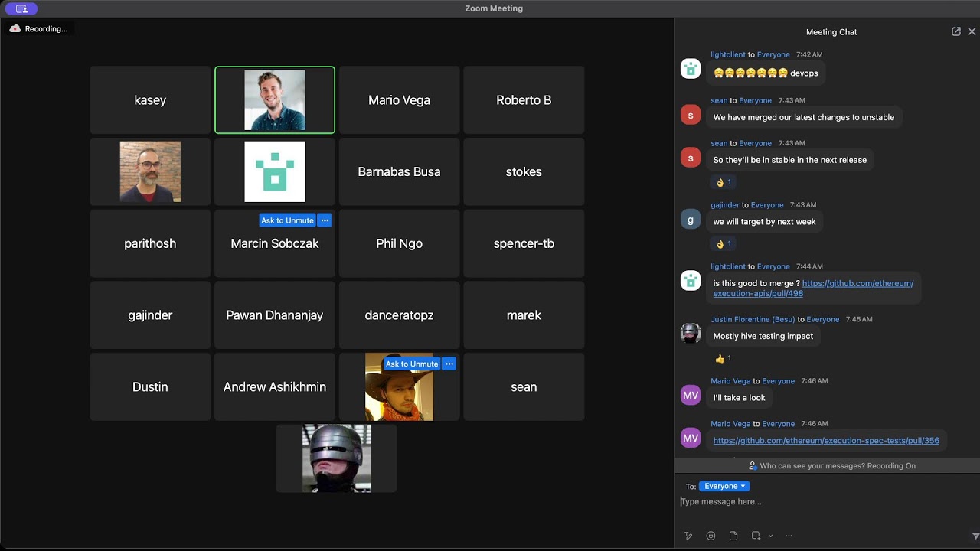This screenshot has width=980, height=551.
Task: Select the Pawan Dhananjay participant tile
Action: pos(275,315)
